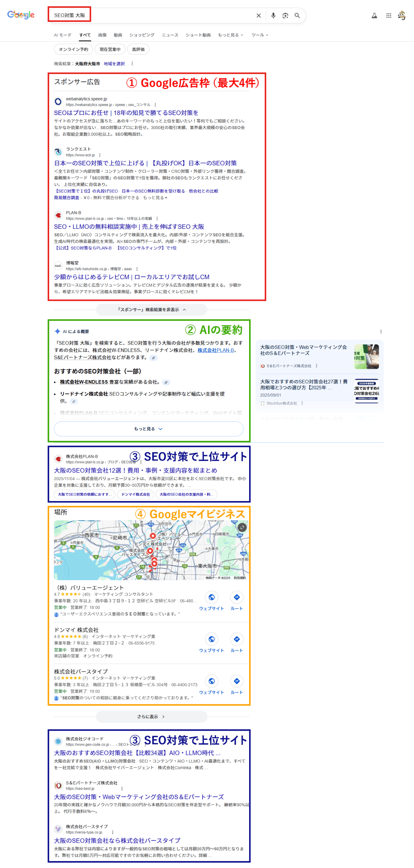Enable the 高評価 filter chip
Image resolution: width=414 pixels, height=868 pixels.
[x=138, y=50]
